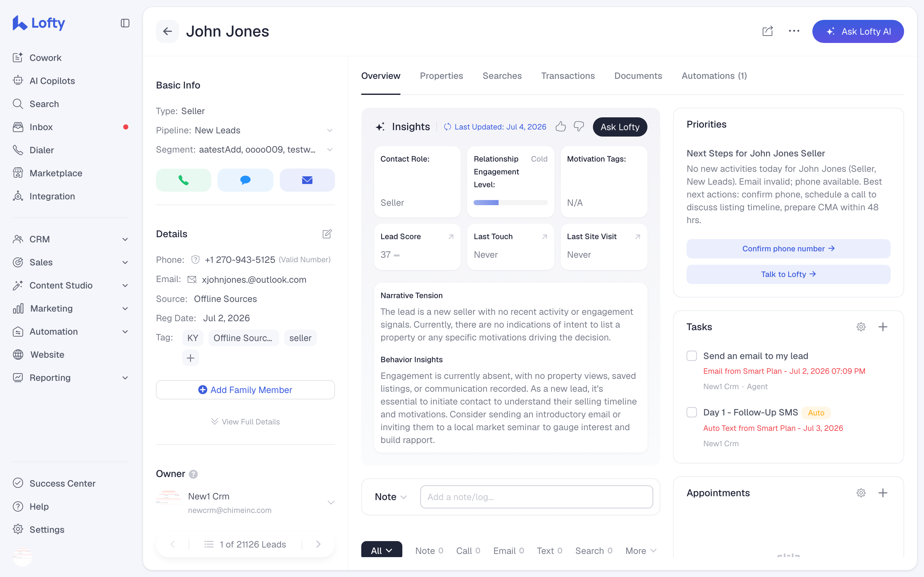Expand the Pipeline New Leads dropdown

(330, 130)
